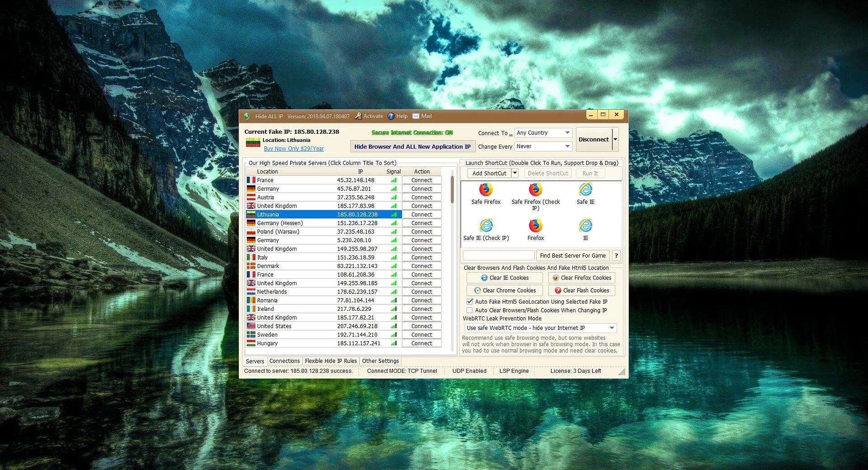This screenshot has height=470, width=868.
Task: Click the Sweden flag icon in server list
Action: coord(251,334)
